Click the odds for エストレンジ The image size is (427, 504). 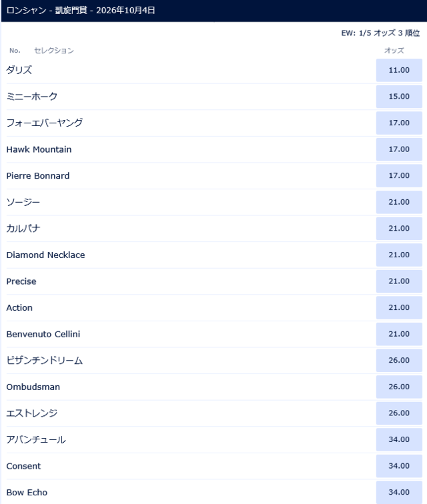click(399, 413)
